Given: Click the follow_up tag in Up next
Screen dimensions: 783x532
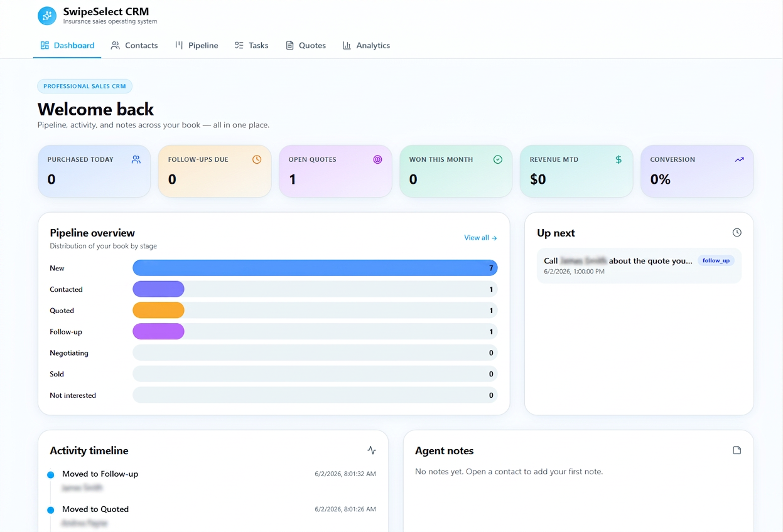Looking at the screenshot, I should click(x=716, y=260).
